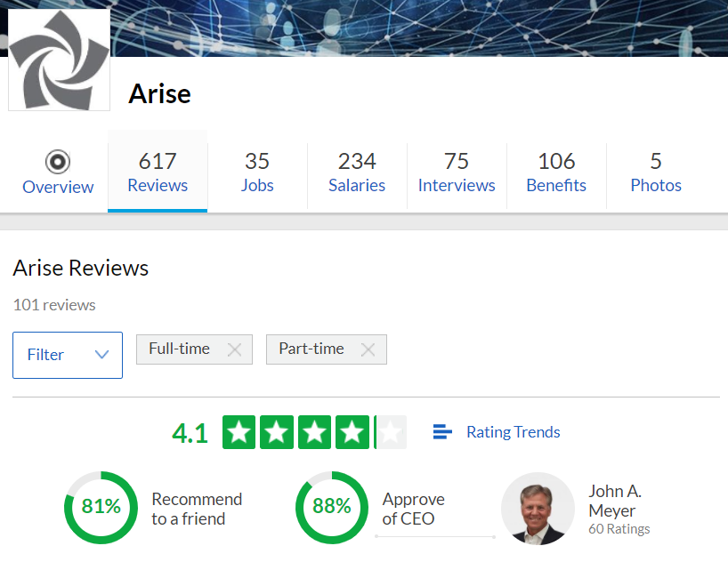Open the Rating Trends link
728x562 pixels.
point(513,432)
